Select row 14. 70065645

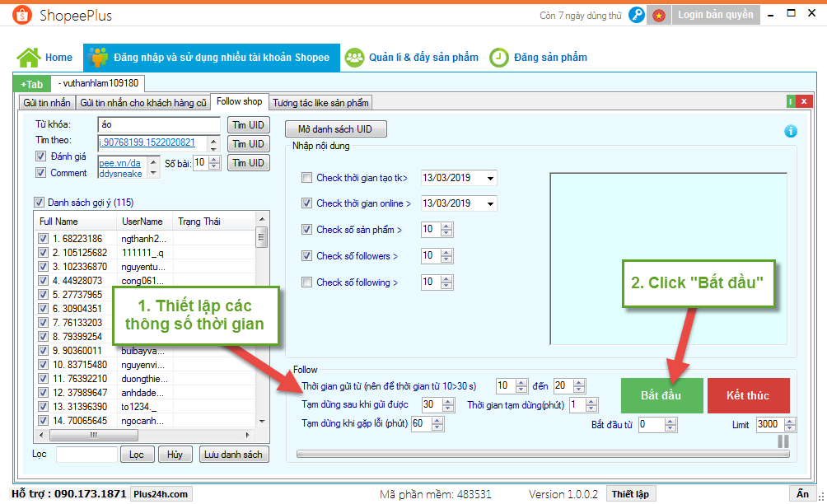pos(145,421)
